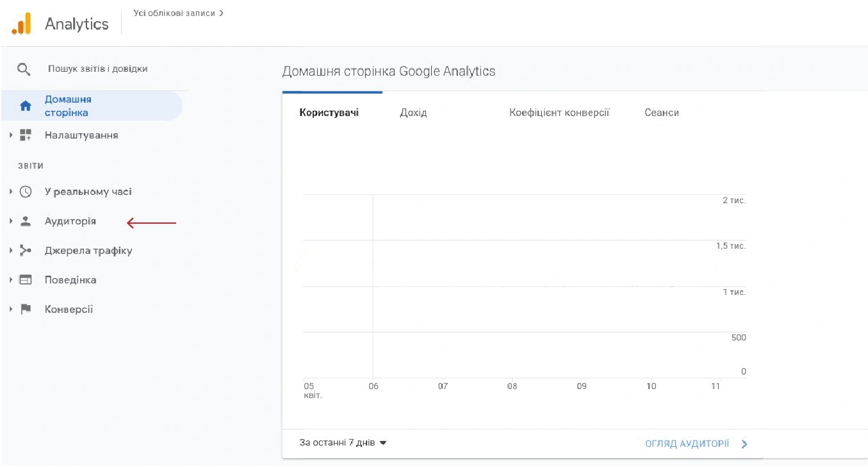868x468 pixels.
Task: Click the Налаштування dashboard icon
Action: coord(26,135)
